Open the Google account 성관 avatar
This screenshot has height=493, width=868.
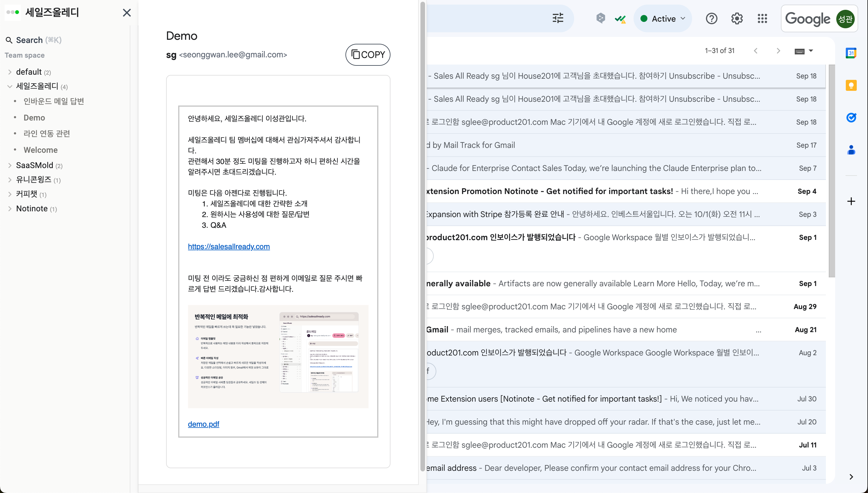845,19
